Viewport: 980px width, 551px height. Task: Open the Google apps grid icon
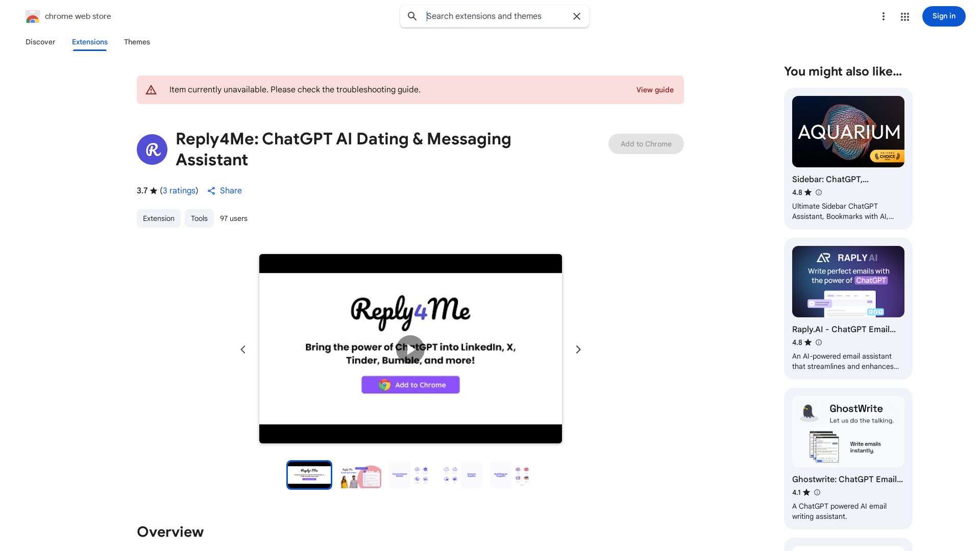coord(904,17)
